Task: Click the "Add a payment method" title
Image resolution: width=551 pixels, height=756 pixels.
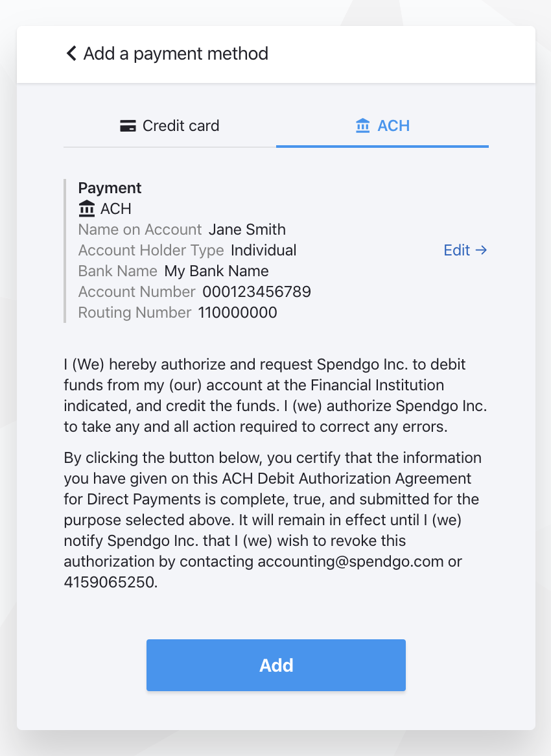Action: point(176,53)
